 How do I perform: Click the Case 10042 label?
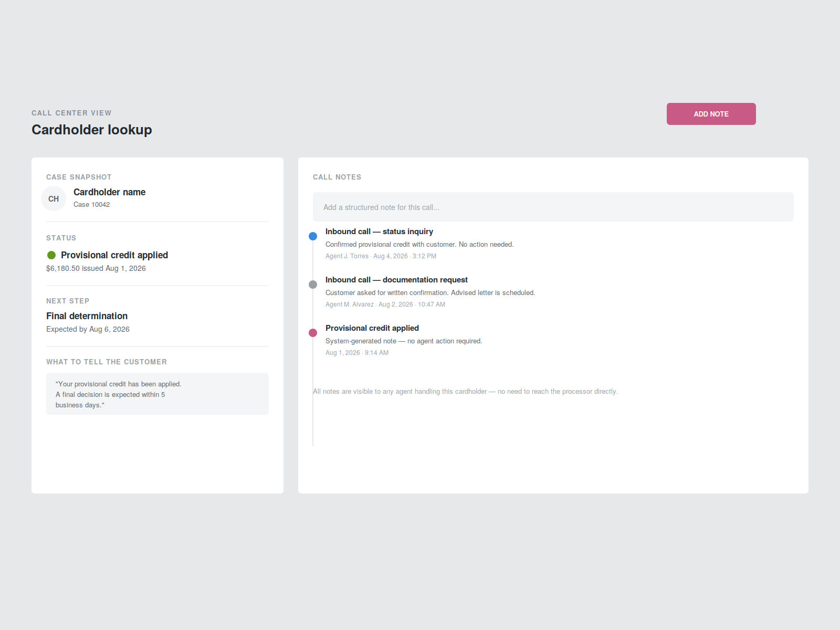pyautogui.click(x=92, y=205)
